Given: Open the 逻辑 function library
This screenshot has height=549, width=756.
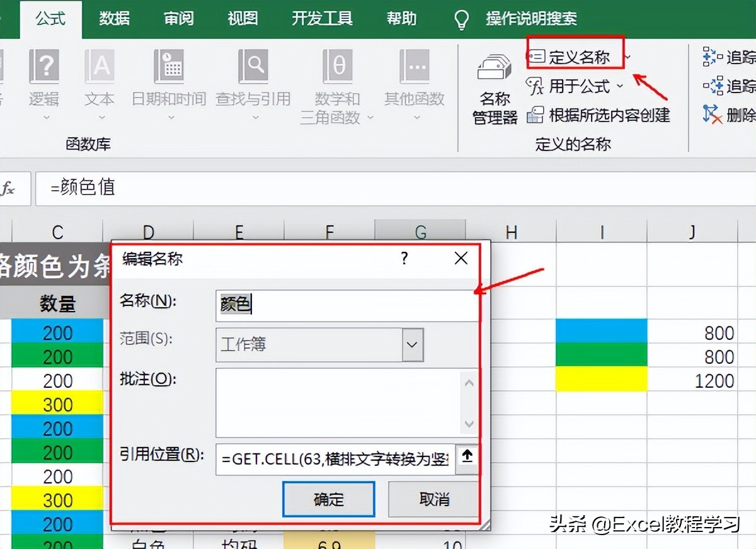Looking at the screenshot, I should tap(43, 84).
